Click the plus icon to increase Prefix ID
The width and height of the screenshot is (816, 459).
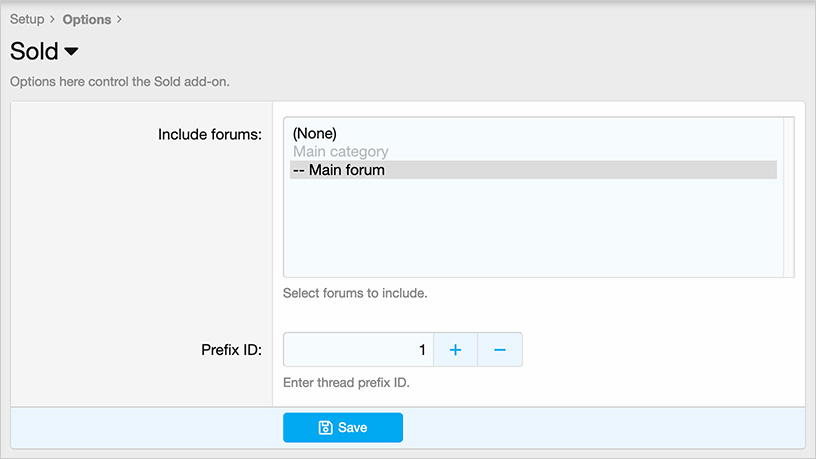coord(455,350)
